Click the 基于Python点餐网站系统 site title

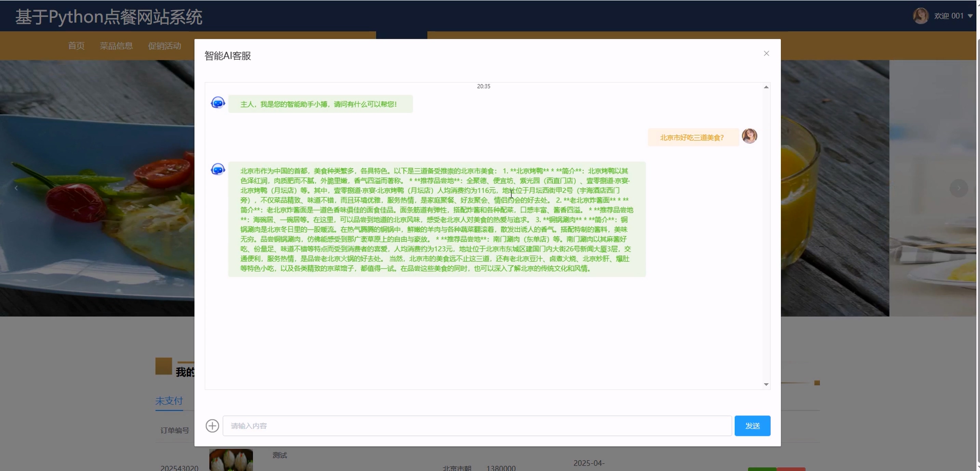coord(109,17)
